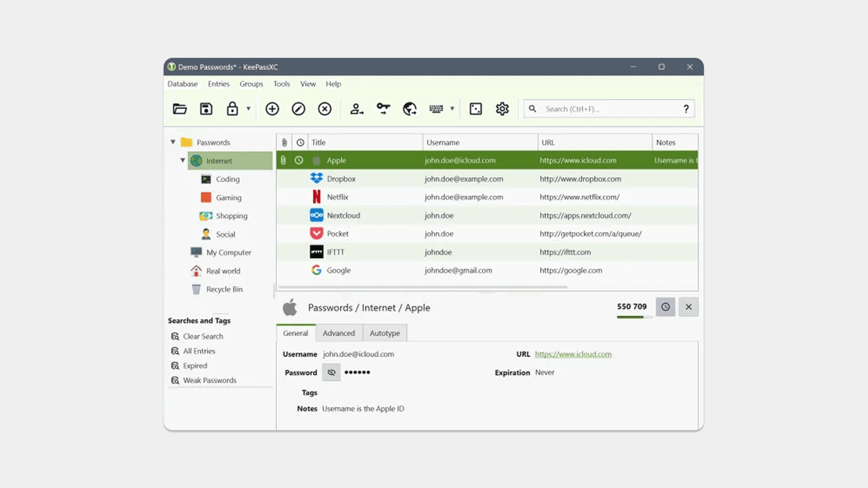Lock database with the padlock icon
This screenshot has height=488, width=868.
pos(232,109)
